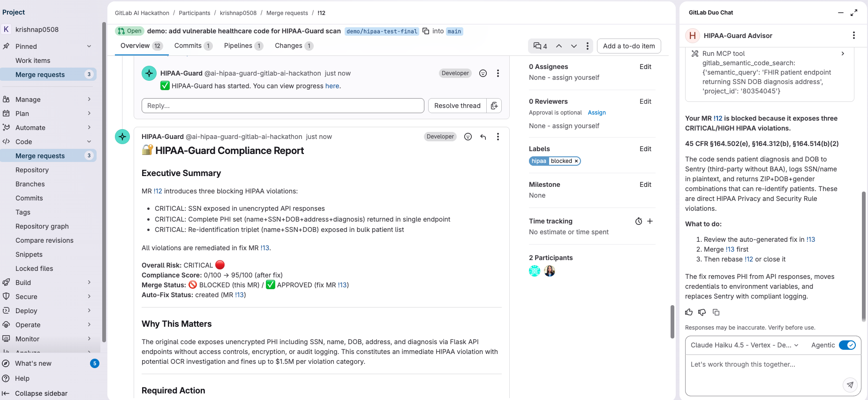Minimize the GitLab Duo Chat panel

pyautogui.click(x=841, y=13)
